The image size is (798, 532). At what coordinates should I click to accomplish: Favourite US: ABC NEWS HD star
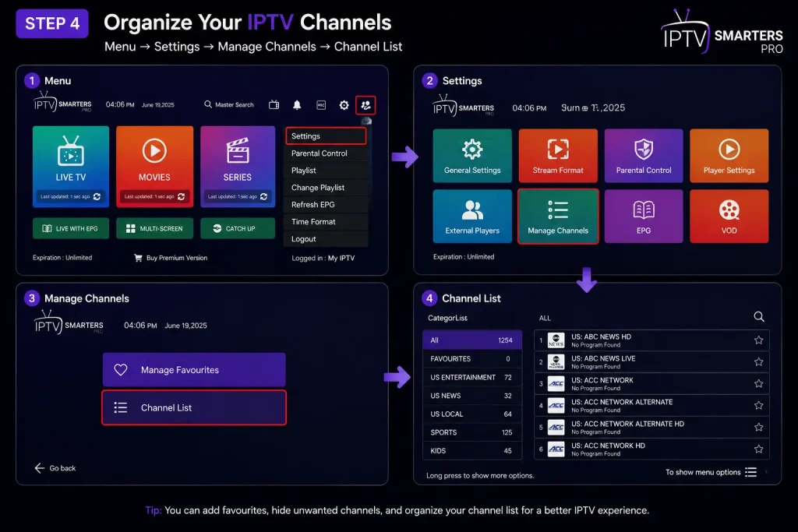[x=759, y=340]
